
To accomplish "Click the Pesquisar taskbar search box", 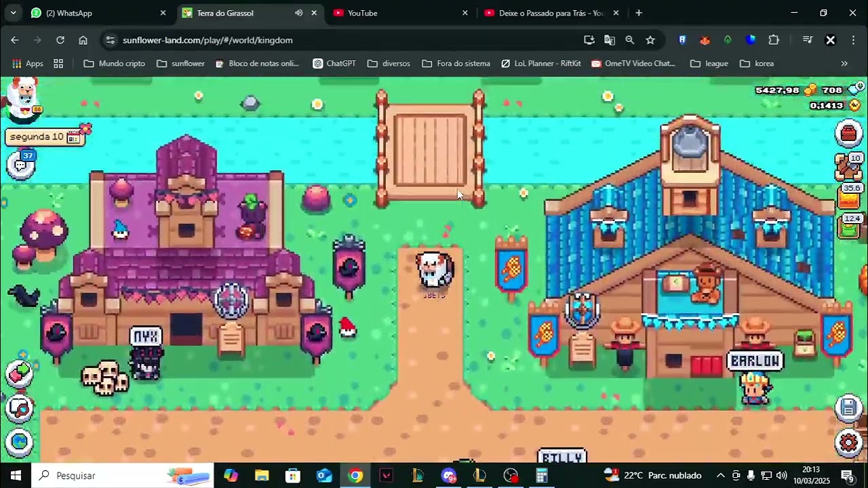I will (x=123, y=475).
